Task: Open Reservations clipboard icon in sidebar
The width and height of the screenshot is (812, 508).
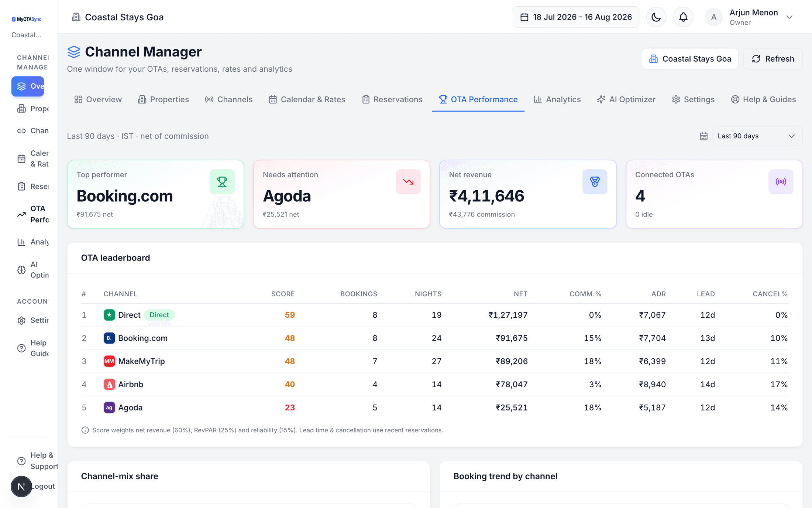Action: pyautogui.click(x=21, y=187)
